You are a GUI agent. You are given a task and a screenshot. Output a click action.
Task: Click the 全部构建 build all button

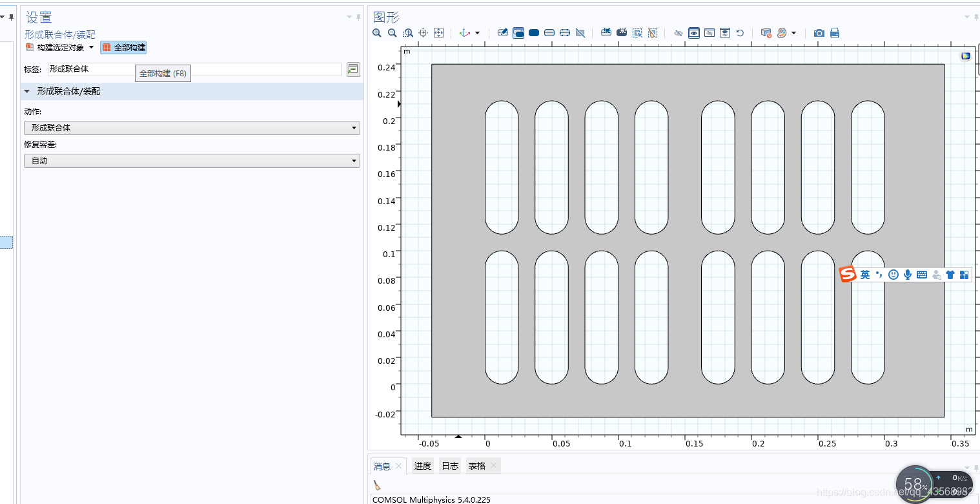[124, 48]
